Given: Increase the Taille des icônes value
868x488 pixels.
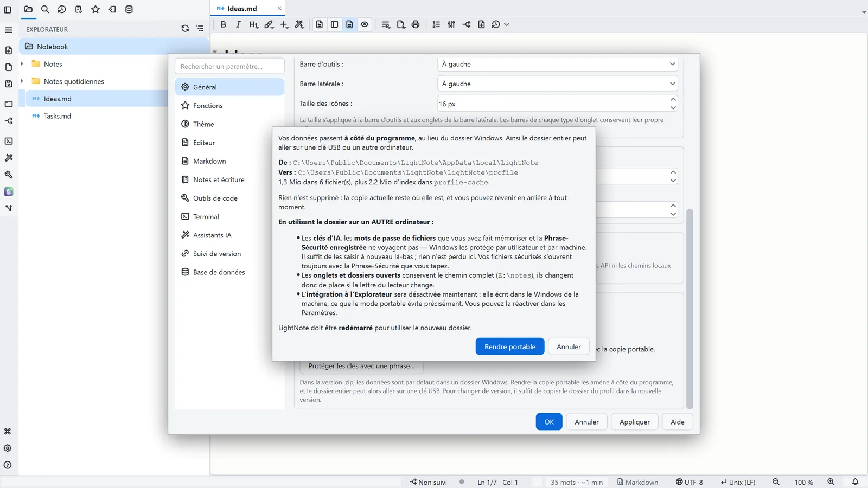Looking at the screenshot, I should click(x=673, y=100).
